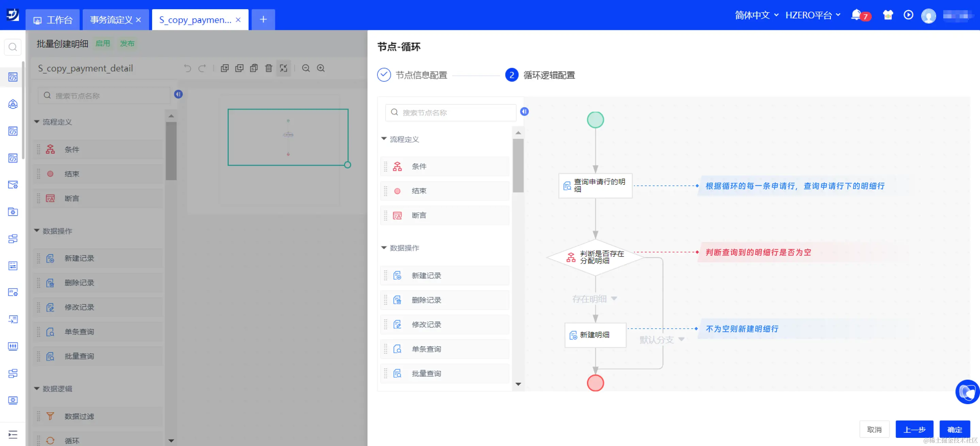Screen dimensions: 980x446
Task: Click completed step 节点信息配置 circle
Action: tap(384, 75)
